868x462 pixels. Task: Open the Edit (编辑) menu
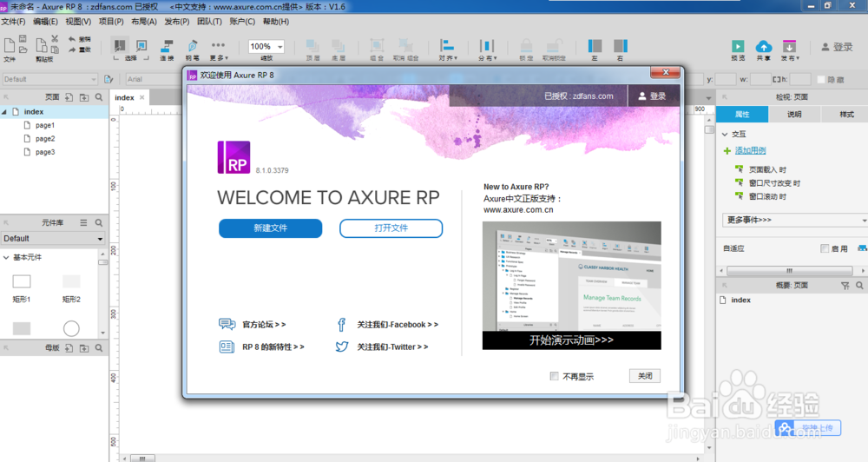(x=45, y=22)
